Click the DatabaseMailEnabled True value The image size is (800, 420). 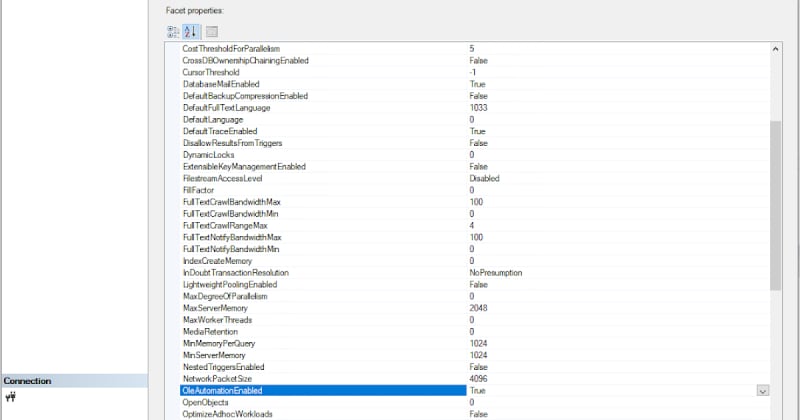[478, 84]
